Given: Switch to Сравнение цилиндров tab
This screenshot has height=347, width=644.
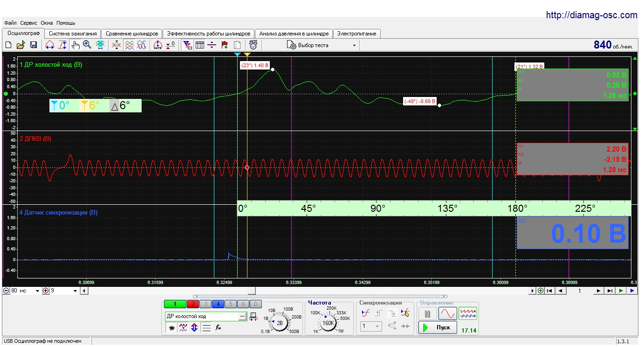Looking at the screenshot, I should pyautogui.click(x=132, y=34).
